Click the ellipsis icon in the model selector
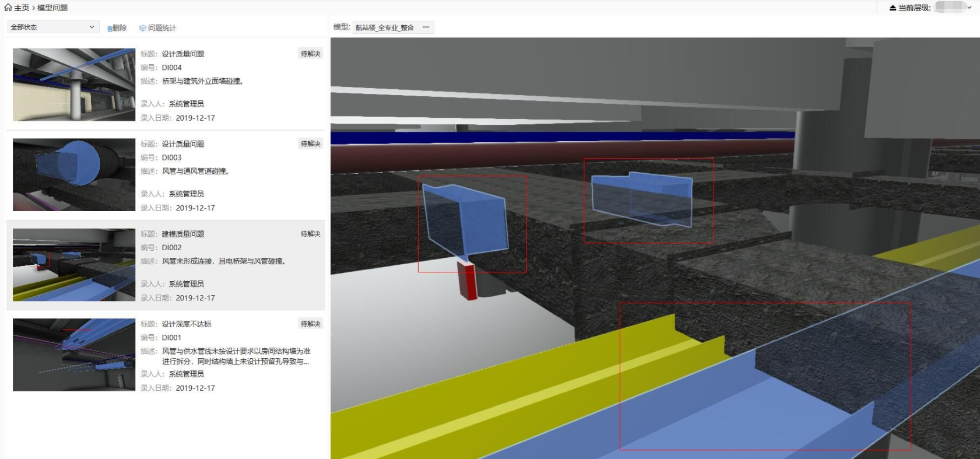 pos(426,27)
